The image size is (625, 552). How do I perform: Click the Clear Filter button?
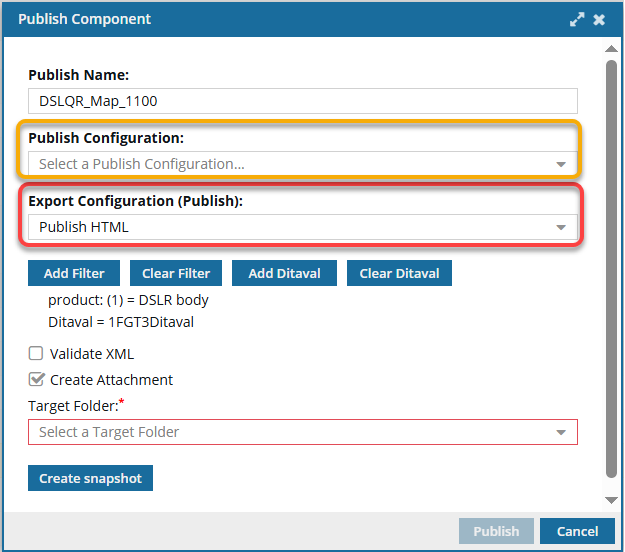point(175,273)
